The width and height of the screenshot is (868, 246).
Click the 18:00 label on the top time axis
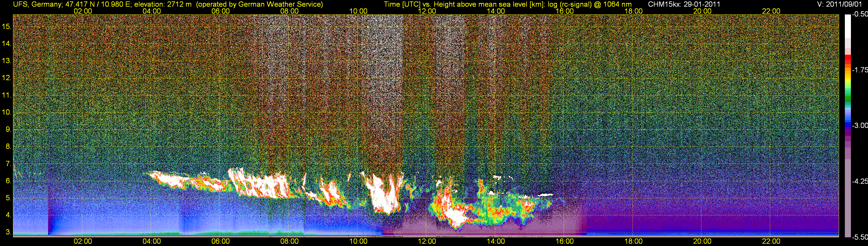click(x=633, y=11)
